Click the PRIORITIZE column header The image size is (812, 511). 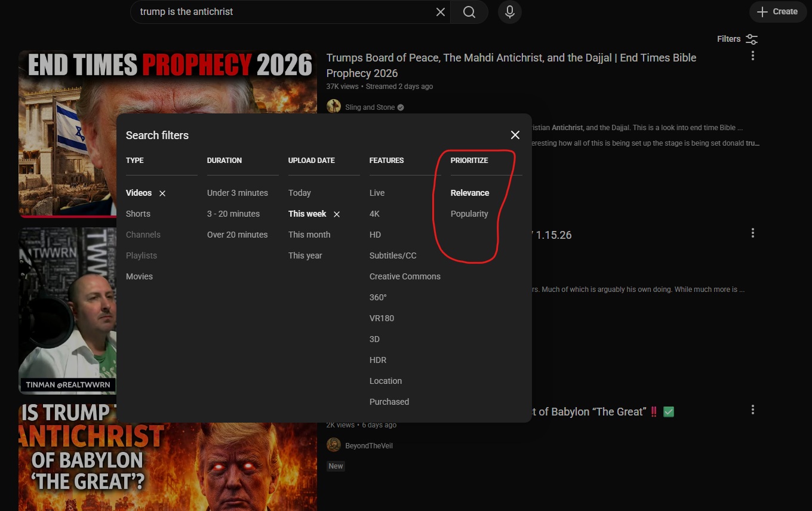(x=469, y=160)
